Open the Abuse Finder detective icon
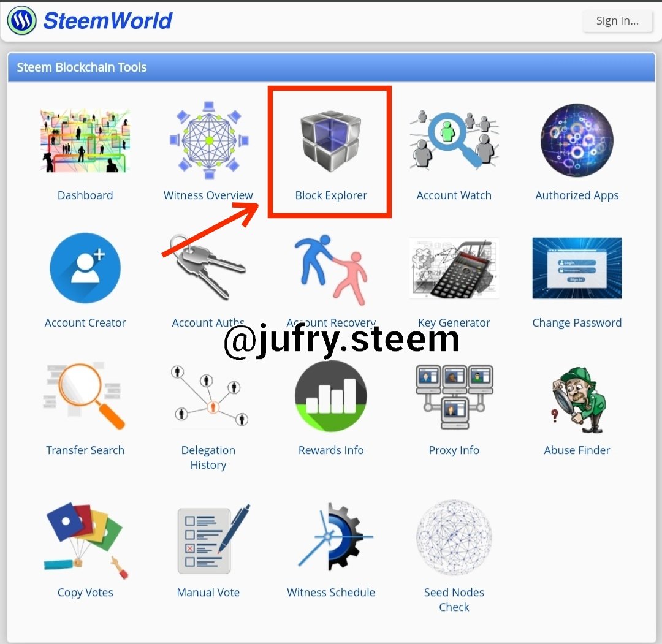This screenshot has width=662, height=644. (579, 400)
